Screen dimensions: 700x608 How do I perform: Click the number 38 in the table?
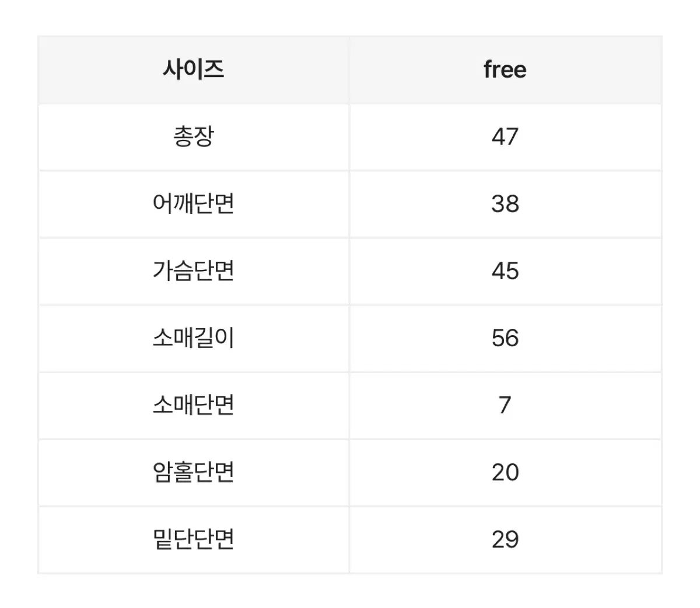pyautogui.click(x=505, y=204)
